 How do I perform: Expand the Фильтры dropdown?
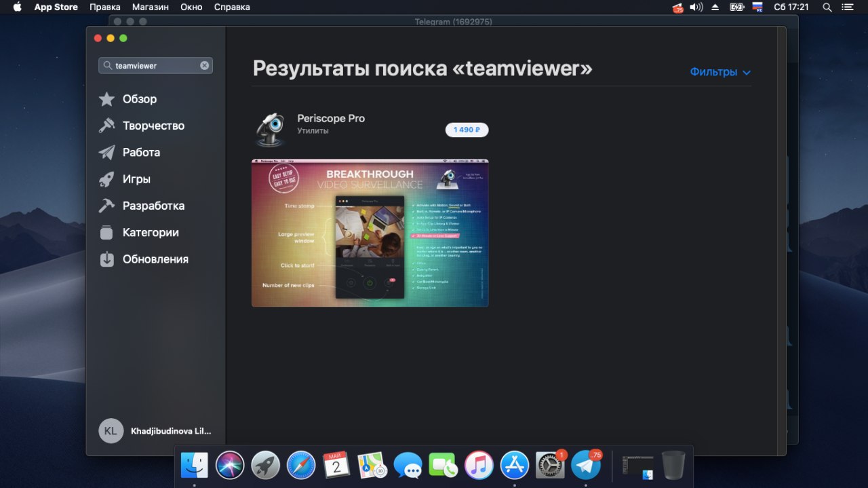(720, 72)
